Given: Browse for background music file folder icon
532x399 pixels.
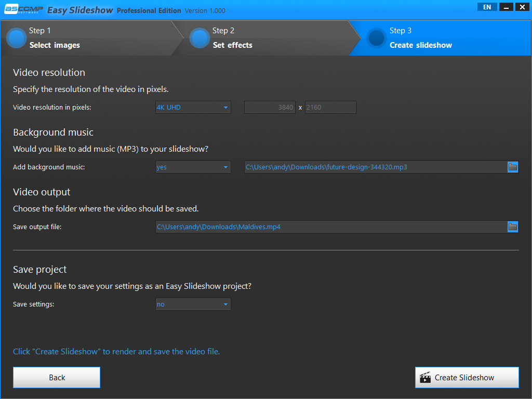Looking at the screenshot, I should click(x=513, y=167).
